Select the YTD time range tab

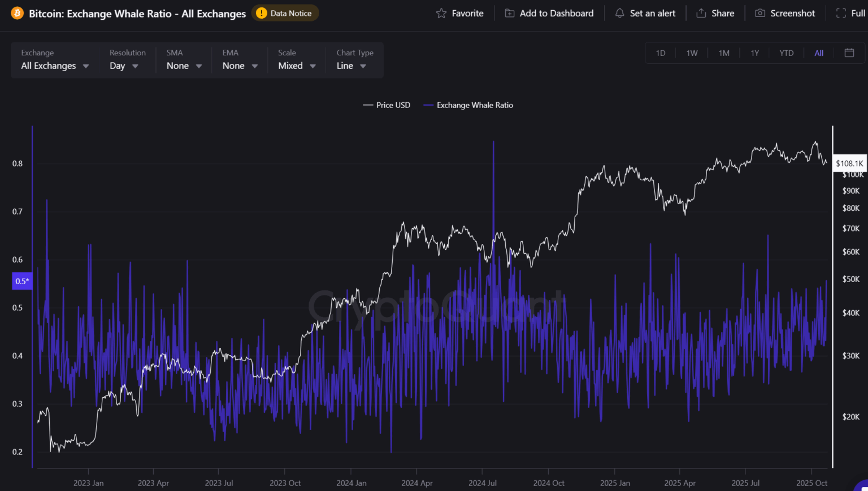click(x=786, y=53)
